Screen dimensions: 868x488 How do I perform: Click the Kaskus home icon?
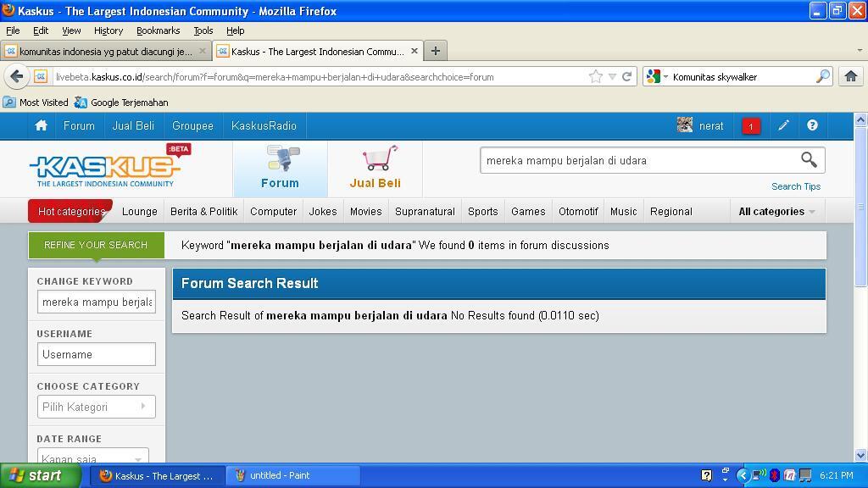tap(41, 125)
